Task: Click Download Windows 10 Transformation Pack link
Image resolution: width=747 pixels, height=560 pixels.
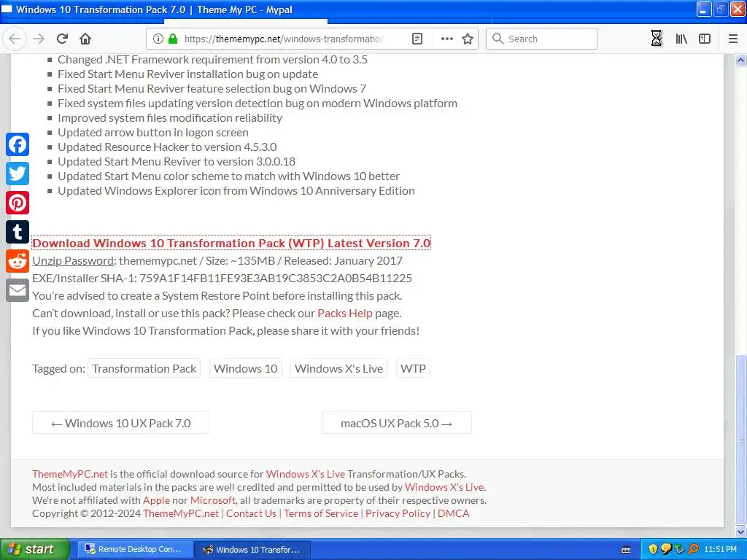Action: 231,243
